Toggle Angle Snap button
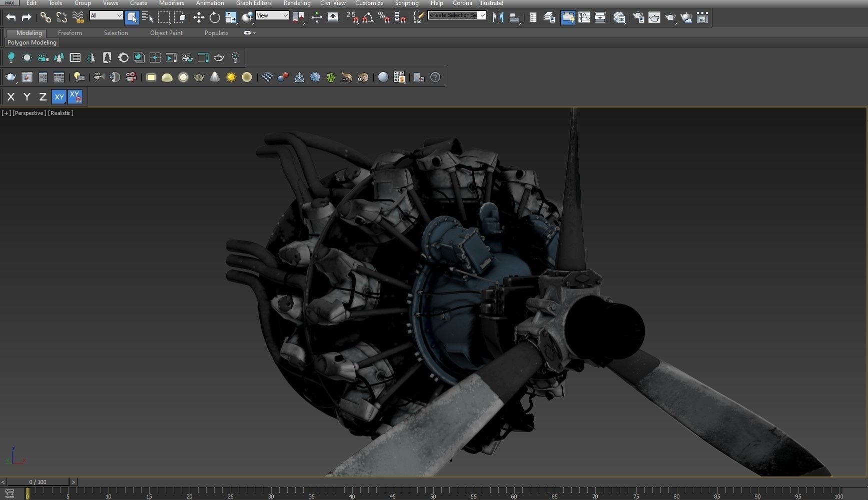 click(368, 17)
